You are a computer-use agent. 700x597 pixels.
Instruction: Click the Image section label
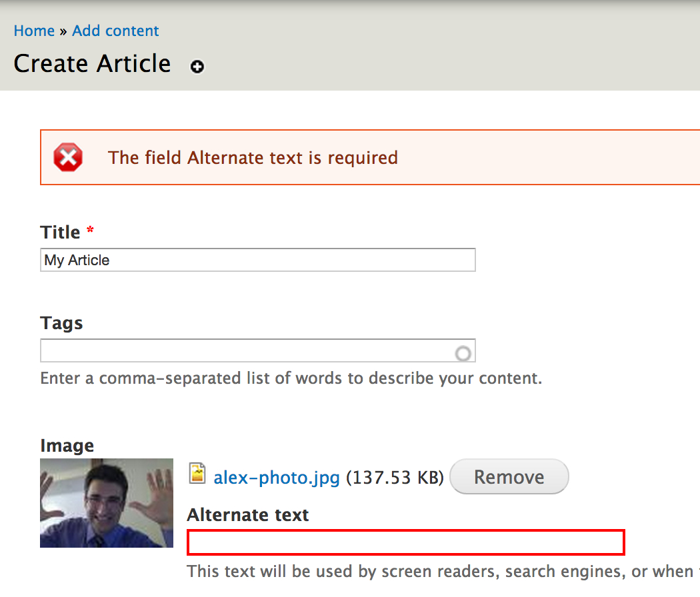coord(67,445)
